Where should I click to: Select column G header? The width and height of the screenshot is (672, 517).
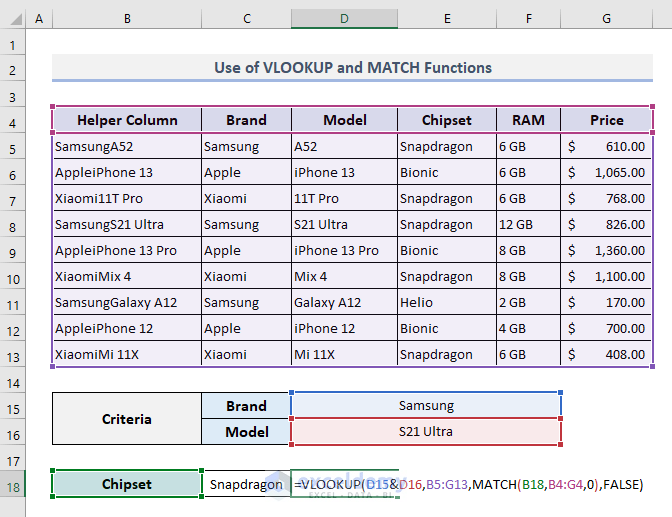coord(606,19)
